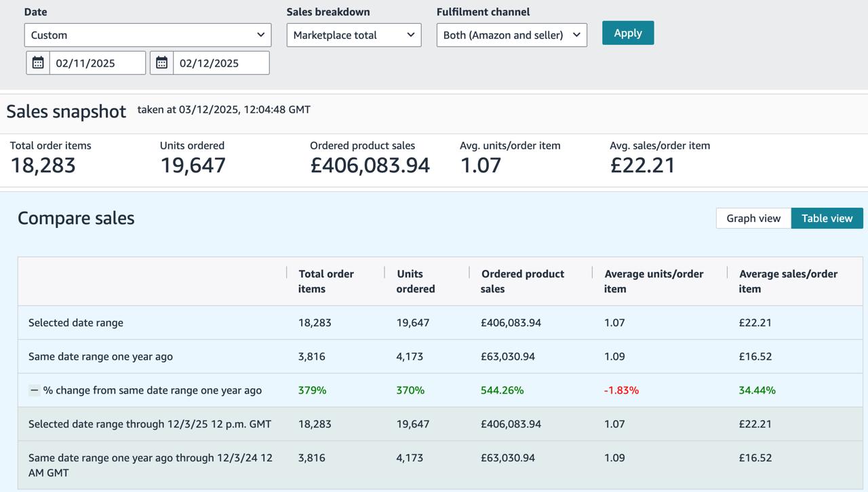
Task: Click the red -1.83% change value
Action: [x=621, y=390]
